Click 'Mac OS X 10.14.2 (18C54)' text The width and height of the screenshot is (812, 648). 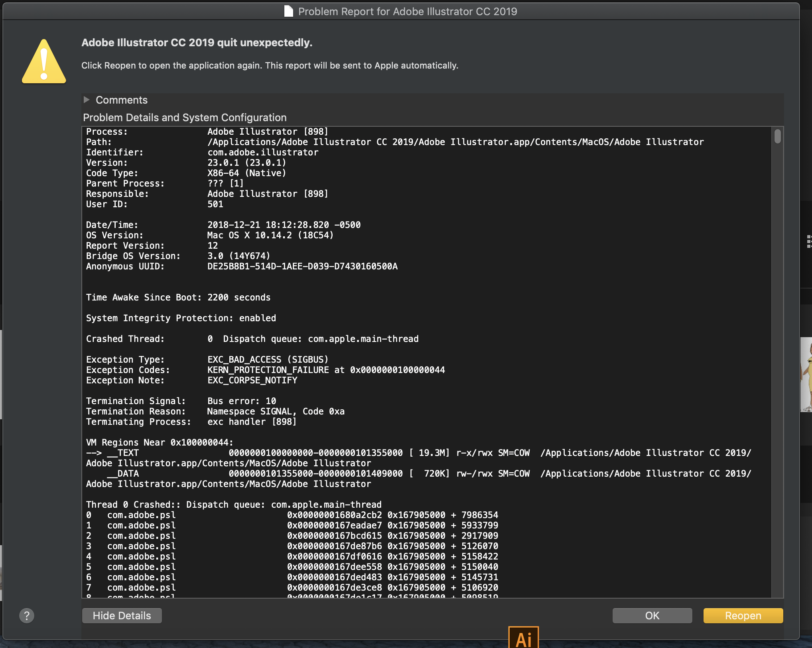click(x=270, y=235)
